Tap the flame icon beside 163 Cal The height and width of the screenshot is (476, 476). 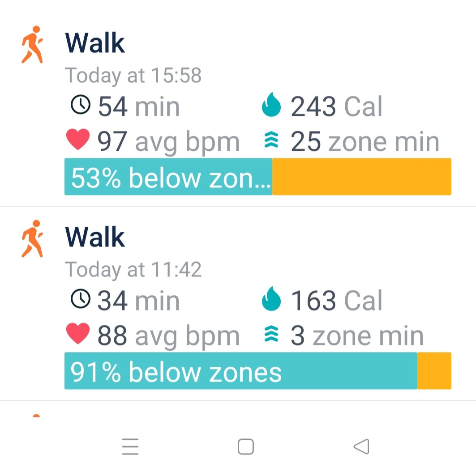271,300
